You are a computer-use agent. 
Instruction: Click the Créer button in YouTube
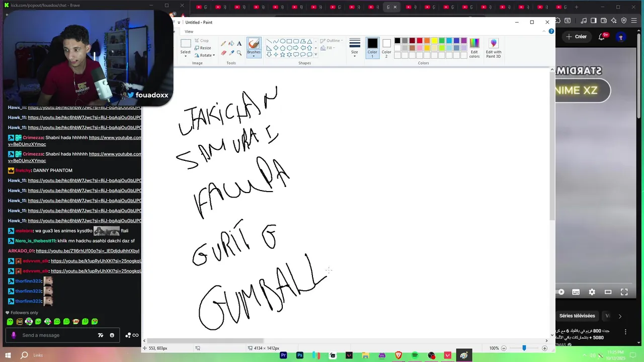coord(577,37)
